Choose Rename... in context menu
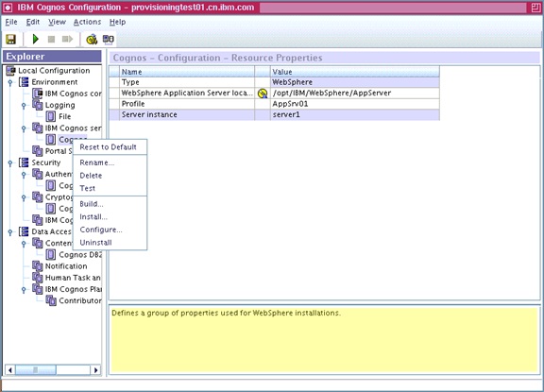 (110, 162)
